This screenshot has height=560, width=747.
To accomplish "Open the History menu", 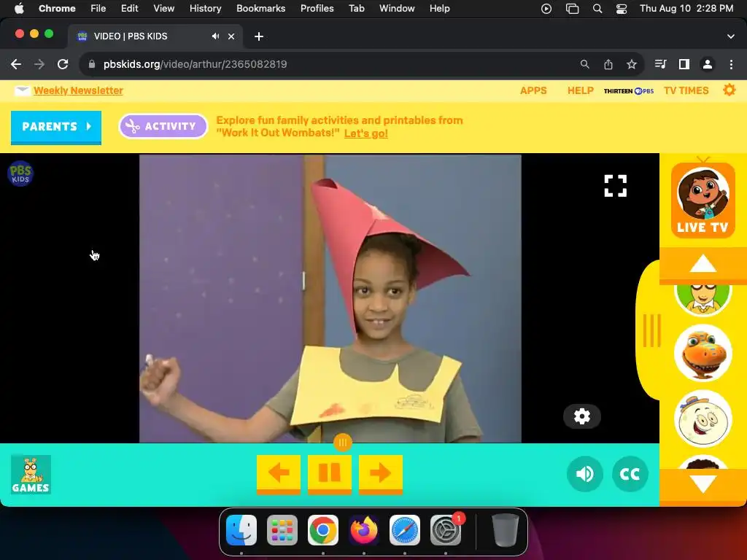I will (205, 8).
